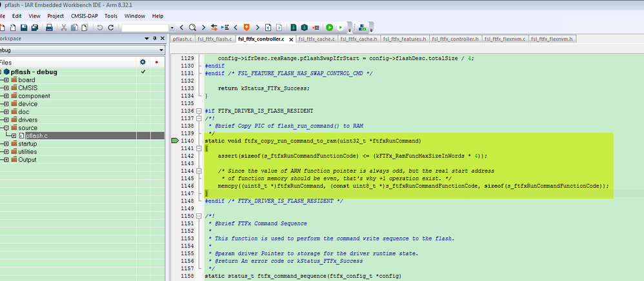
Task: Expand the Output folder
Action: click(6, 160)
